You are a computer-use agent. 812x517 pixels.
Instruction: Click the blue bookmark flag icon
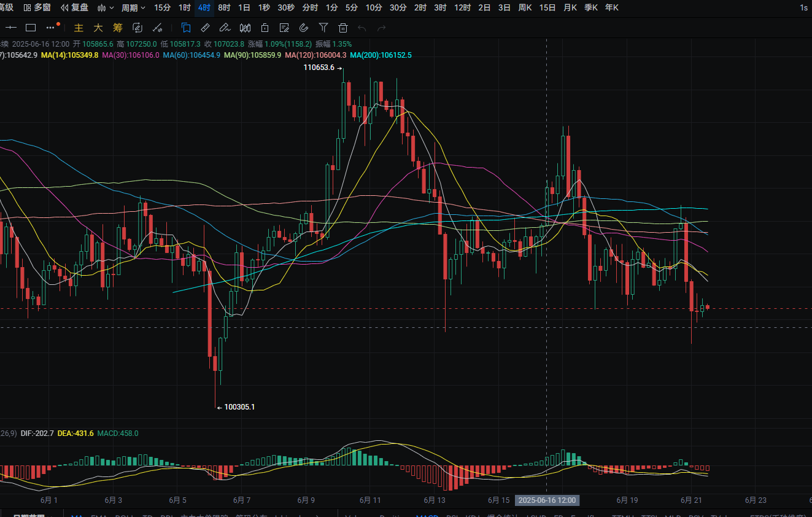coord(186,28)
